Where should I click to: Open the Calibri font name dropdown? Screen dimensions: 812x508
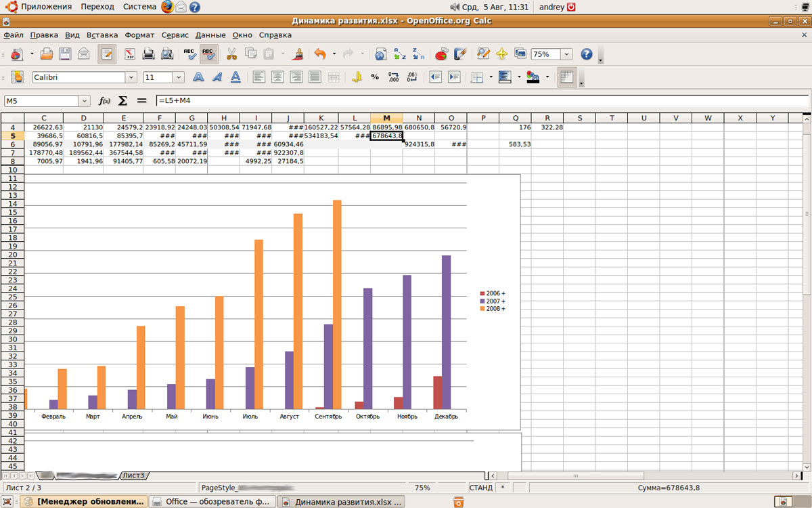pos(131,77)
